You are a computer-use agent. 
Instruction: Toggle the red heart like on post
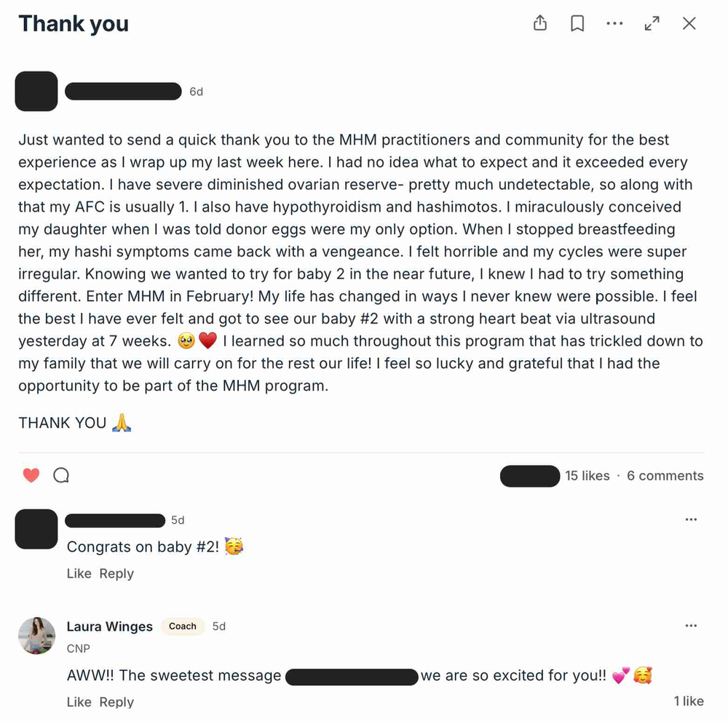(x=31, y=476)
